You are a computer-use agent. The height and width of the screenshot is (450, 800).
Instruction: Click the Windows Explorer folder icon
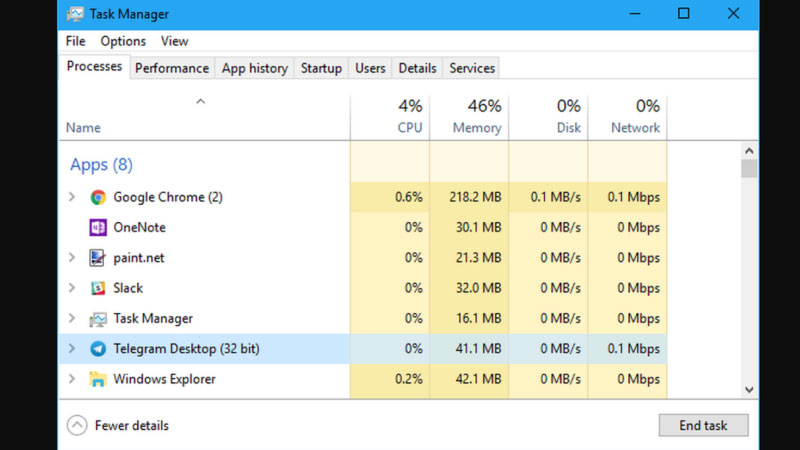[x=98, y=379]
